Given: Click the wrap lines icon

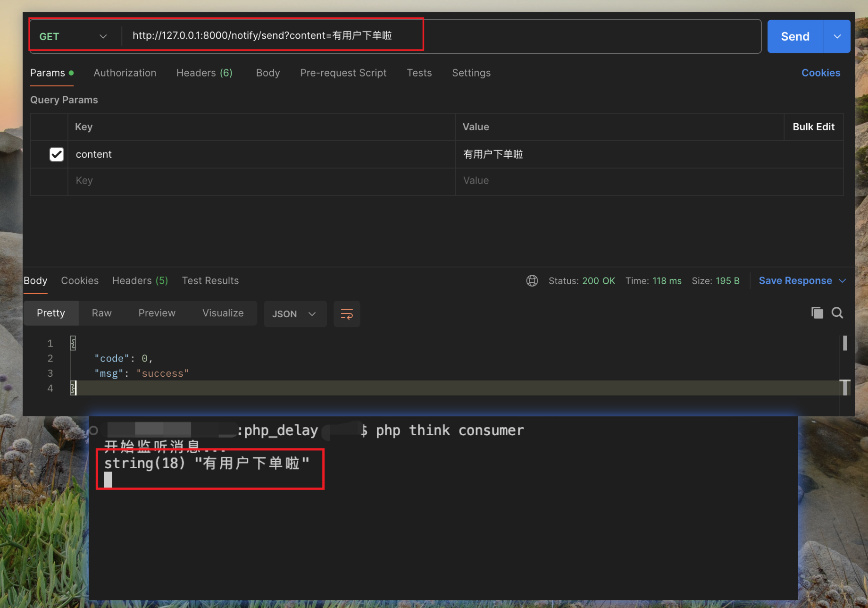Looking at the screenshot, I should pyautogui.click(x=347, y=314).
